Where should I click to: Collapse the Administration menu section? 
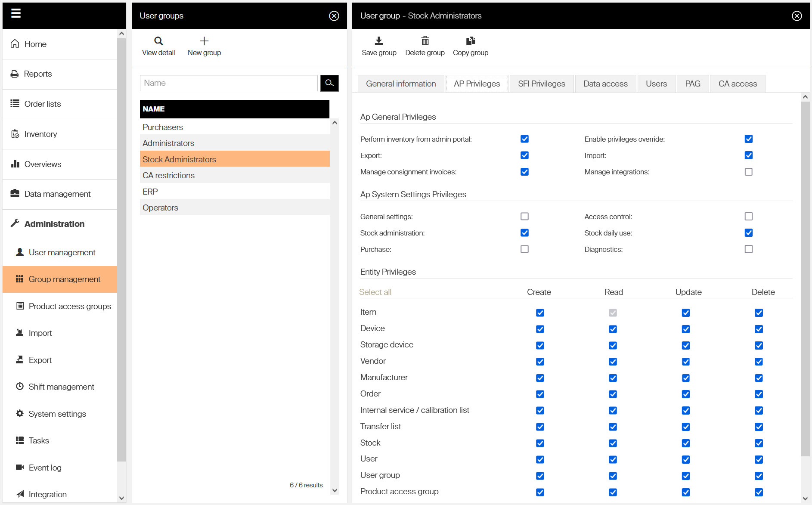[x=54, y=224]
